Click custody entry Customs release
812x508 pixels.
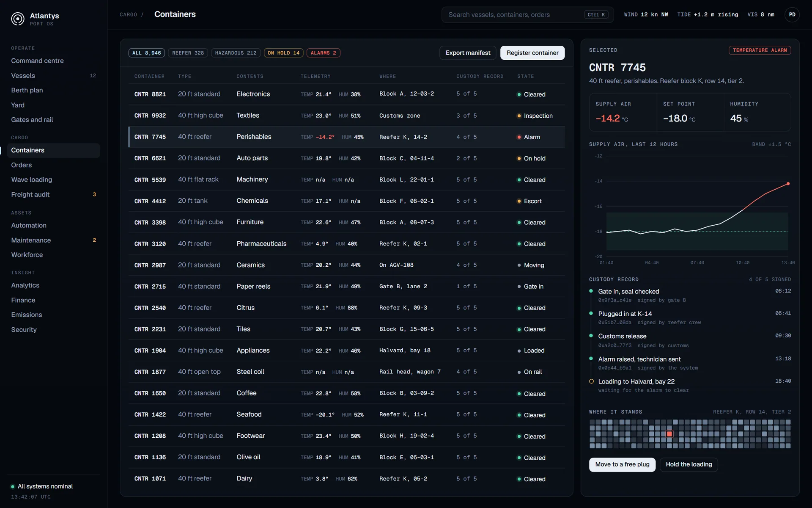pyautogui.click(x=690, y=340)
